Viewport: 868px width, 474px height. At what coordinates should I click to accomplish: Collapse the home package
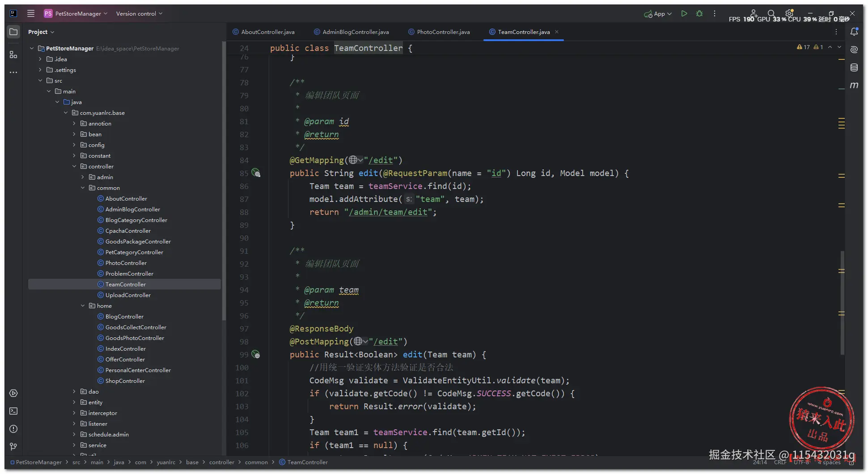[x=83, y=306]
